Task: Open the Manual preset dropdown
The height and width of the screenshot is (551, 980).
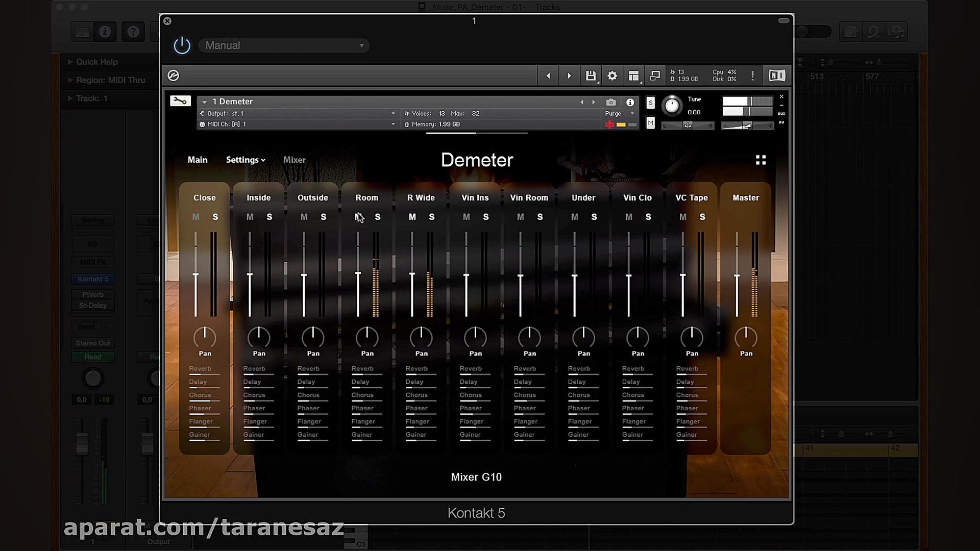Action: (x=284, y=45)
